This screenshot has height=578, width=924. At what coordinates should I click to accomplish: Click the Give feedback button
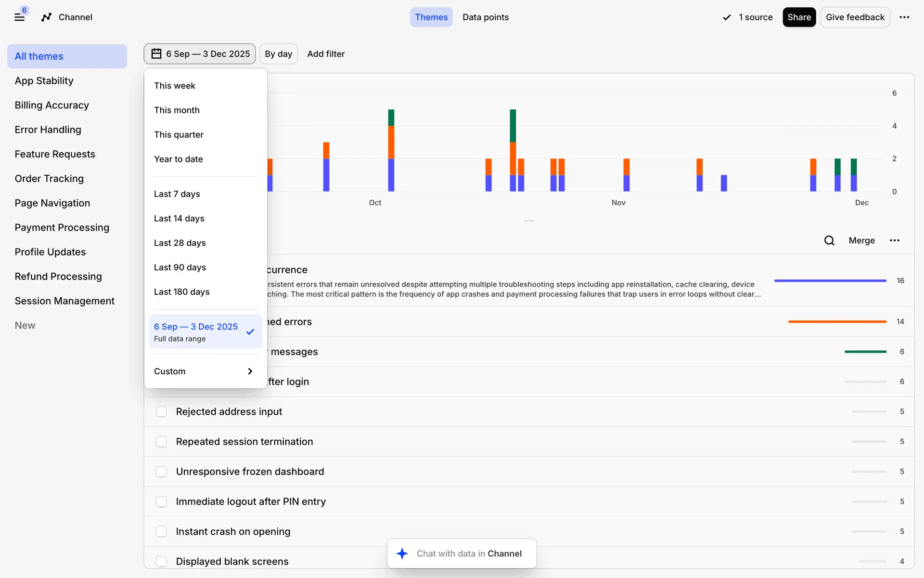pyautogui.click(x=855, y=17)
